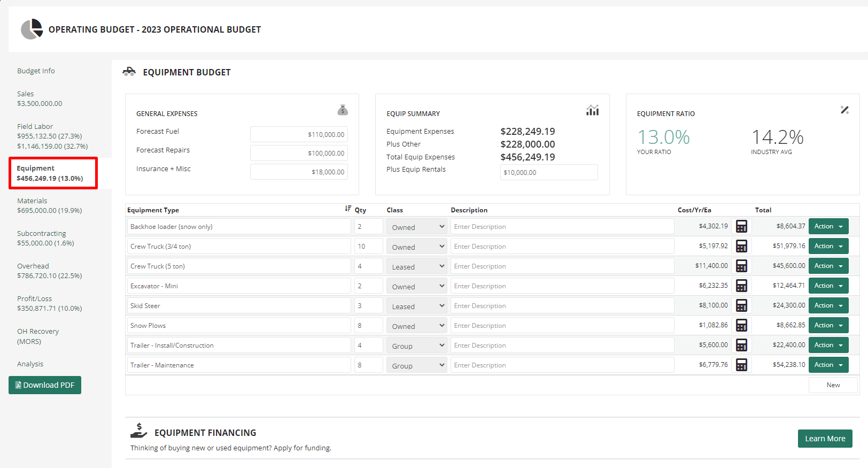Open OH Recovery (MORS) section

(x=38, y=336)
